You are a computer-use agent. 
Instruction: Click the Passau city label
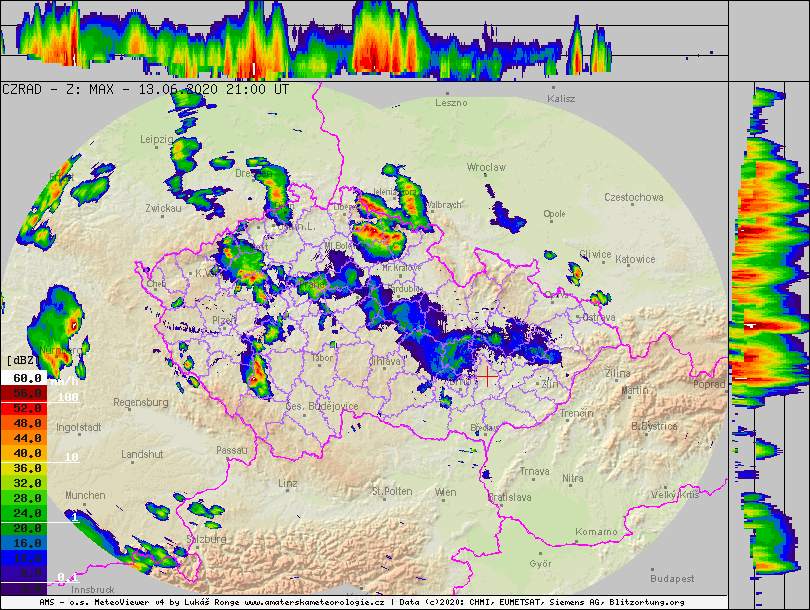point(231,450)
